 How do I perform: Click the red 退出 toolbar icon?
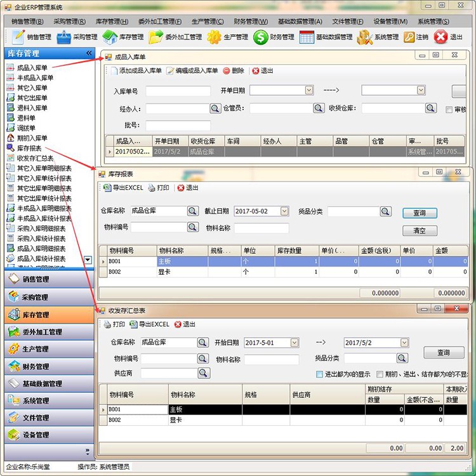440,37
